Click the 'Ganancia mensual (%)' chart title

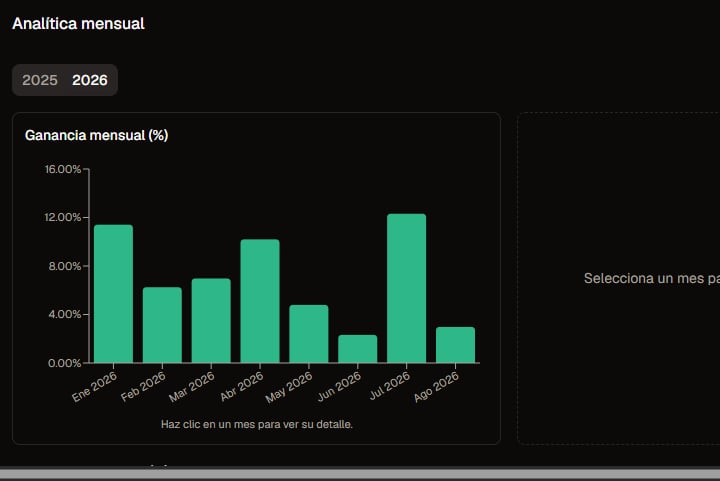(x=96, y=135)
